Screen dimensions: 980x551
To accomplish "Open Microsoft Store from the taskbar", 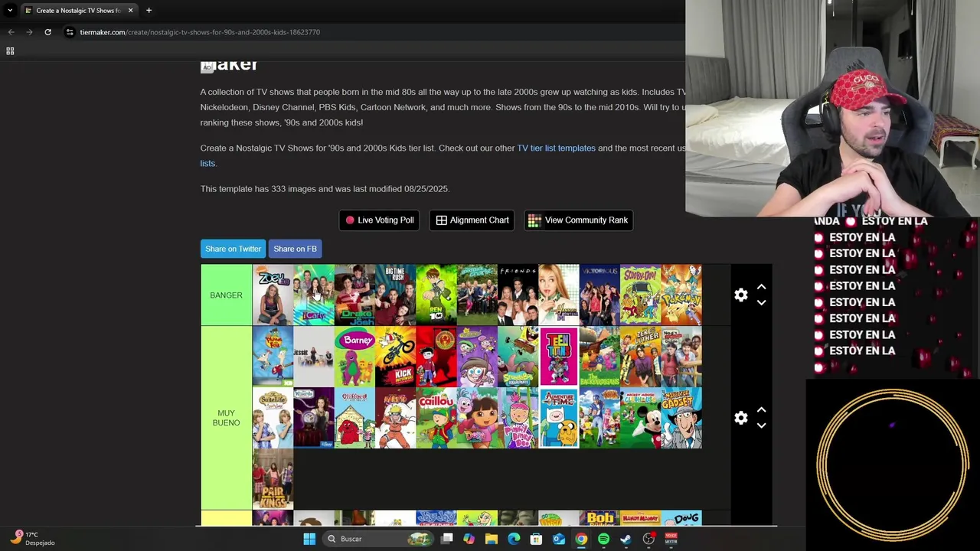I will click(x=537, y=539).
